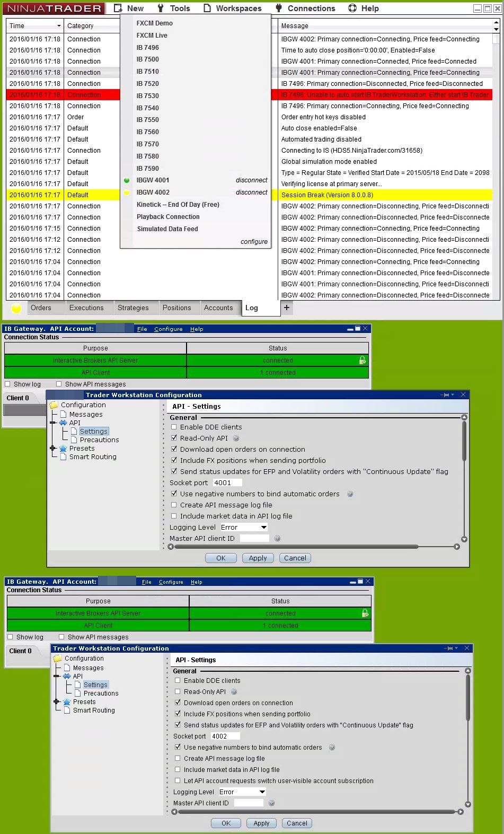Check Let API account requests switch subscription

pyautogui.click(x=178, y=781)
